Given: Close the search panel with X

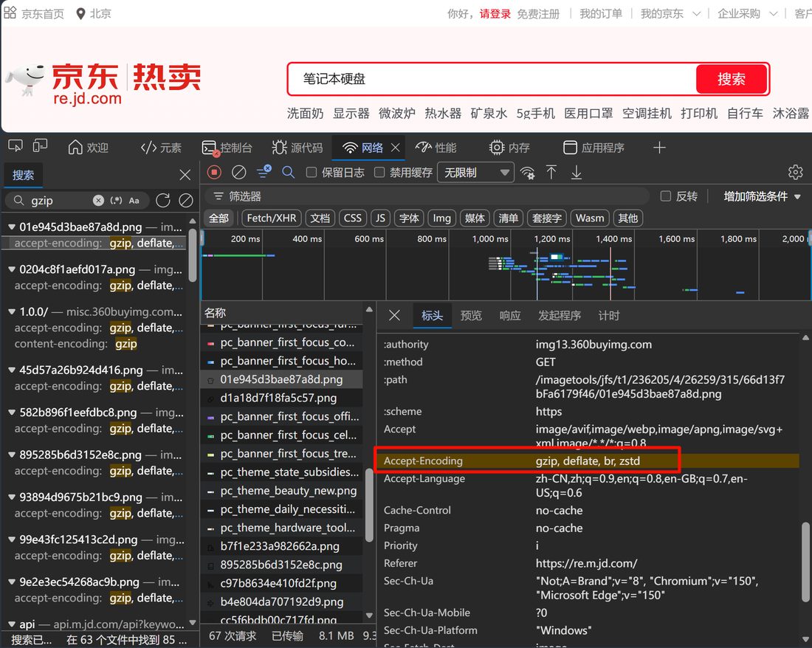Looking at the screenshot, I should click(185, 175).
